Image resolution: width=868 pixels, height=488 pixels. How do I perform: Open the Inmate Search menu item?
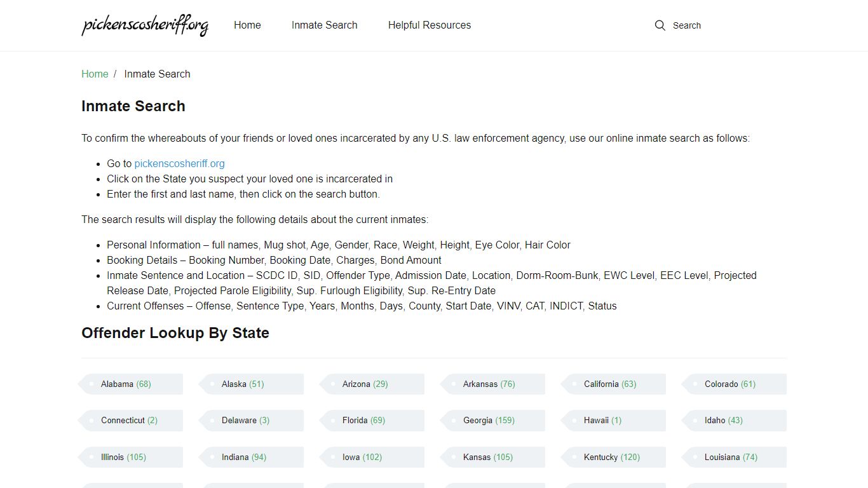coord(325,25)
